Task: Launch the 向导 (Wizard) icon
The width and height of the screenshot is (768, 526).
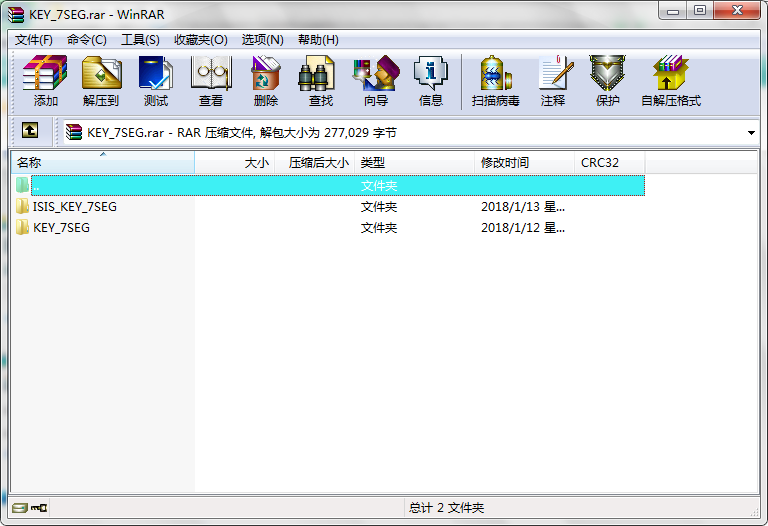Action: (x=376, y=73)
